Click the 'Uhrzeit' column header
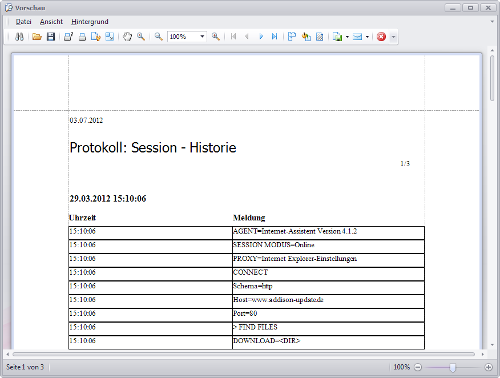This screenshot has height=378, width=500. click(x=82, y=218)
